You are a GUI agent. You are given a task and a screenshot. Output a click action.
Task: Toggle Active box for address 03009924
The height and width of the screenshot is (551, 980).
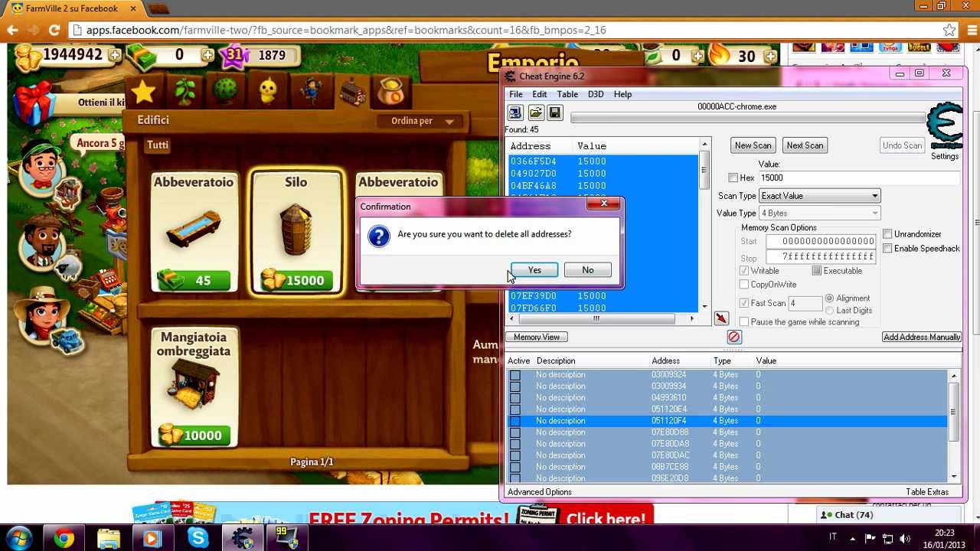coord(515,375)
